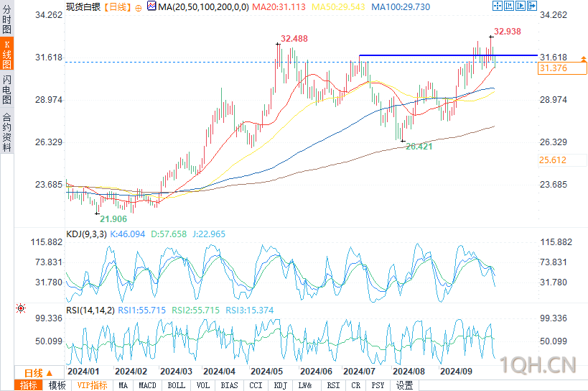This screenshot has height=391, width=588.
Task: Click the orange circle-plus icon beside 日线
Action: pos(139,8)
